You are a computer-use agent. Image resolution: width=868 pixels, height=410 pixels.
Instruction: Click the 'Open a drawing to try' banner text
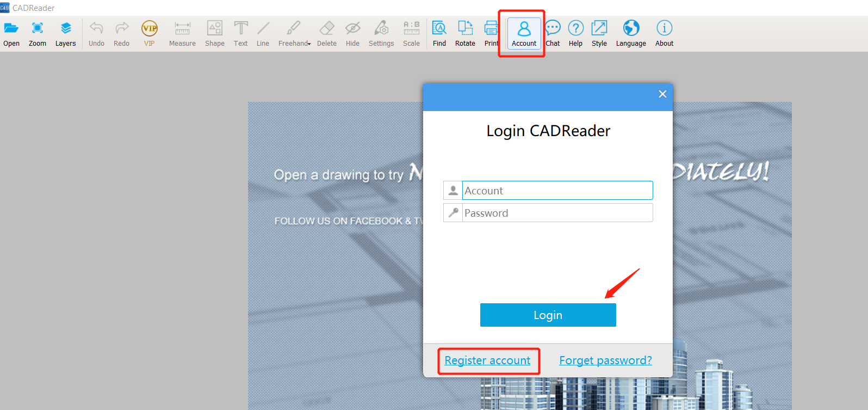pyautogui.click(x=339, y=175)
